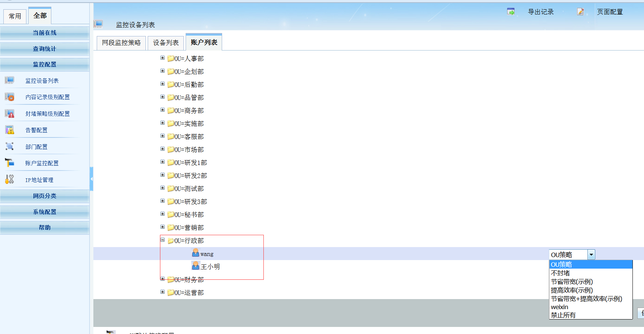This screenshot has height=334, width=644.
Task: Collapse the OU=行政部 tree node
Action: (163, 240)
